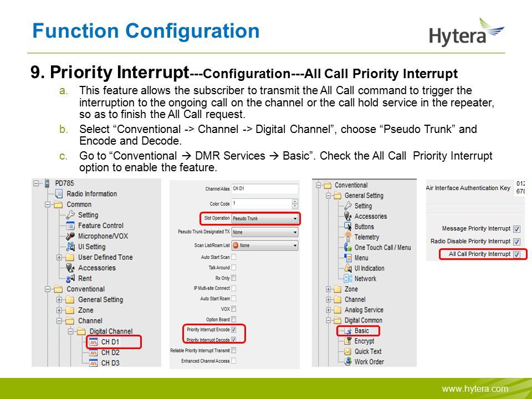Click the CH D2 channel icon
The height and width of the screenshot is (399, 532).
click(93, 352)
